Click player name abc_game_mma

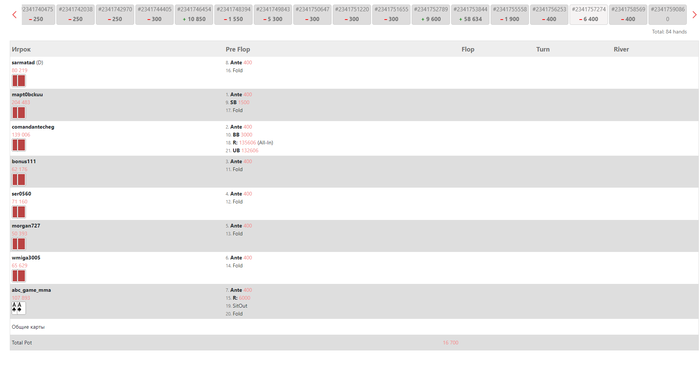[x=31, y=290]
